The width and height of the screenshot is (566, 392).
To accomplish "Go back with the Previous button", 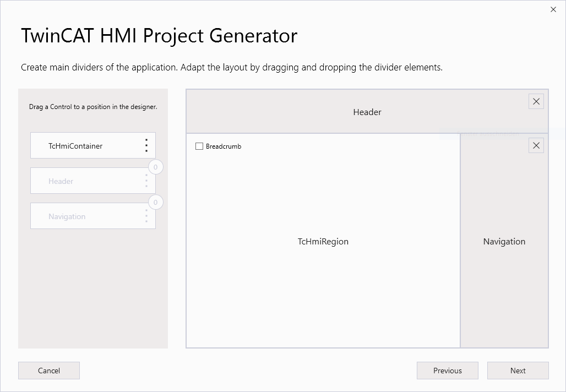I will coord(447,371).
